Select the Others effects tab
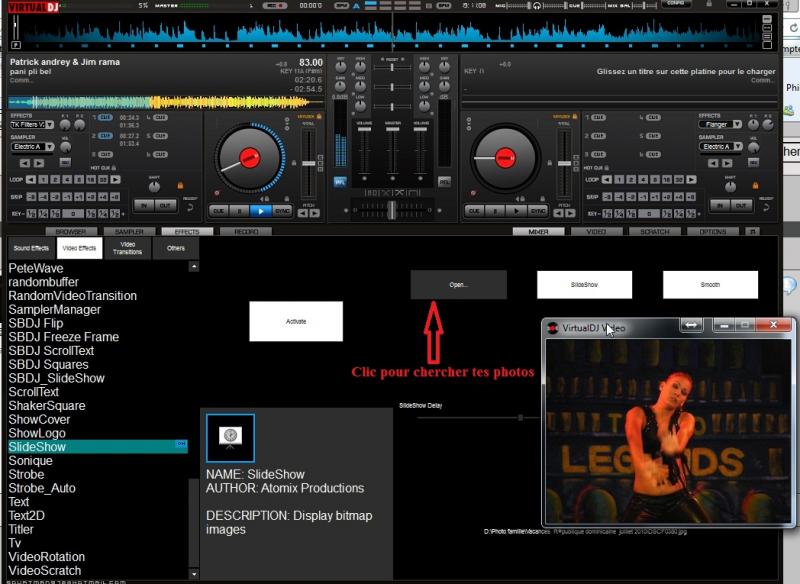 (x=176, y=248)
